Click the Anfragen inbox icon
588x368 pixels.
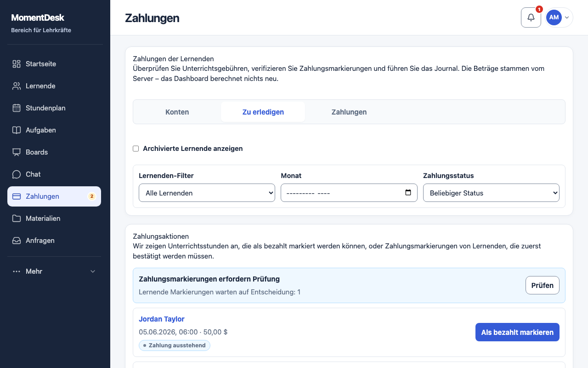(17, 241)
